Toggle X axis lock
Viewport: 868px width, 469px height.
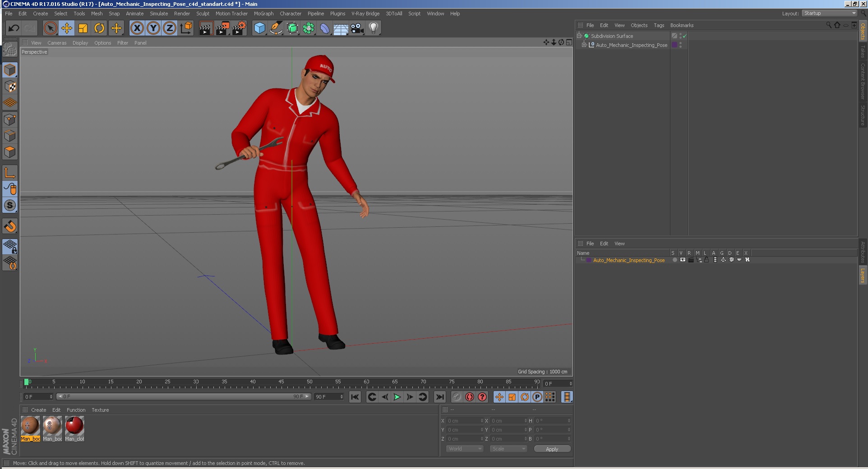click(137, 28)
